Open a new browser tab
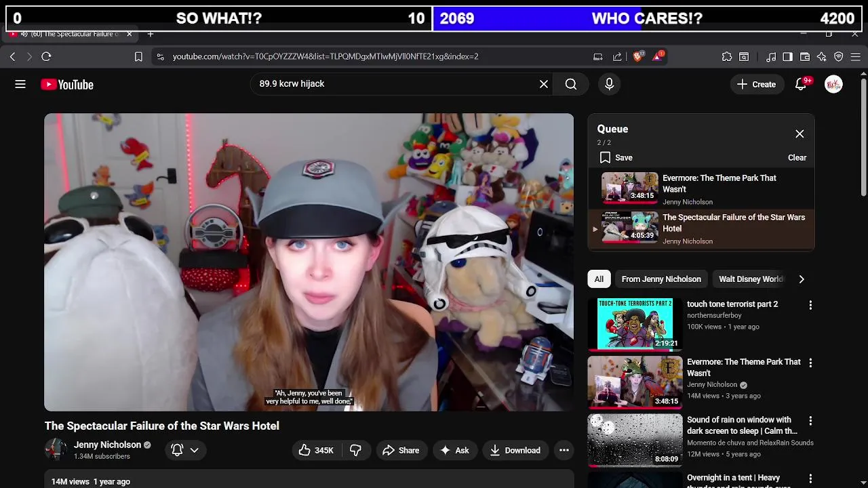Screen dimensions: 868x488 pyautogui.click(x=151, y=35)
